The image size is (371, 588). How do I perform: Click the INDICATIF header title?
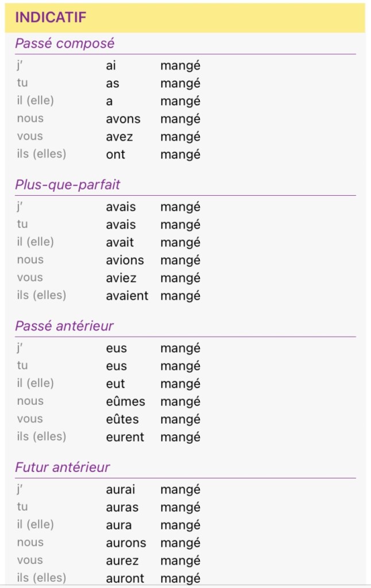coord(51,17)
